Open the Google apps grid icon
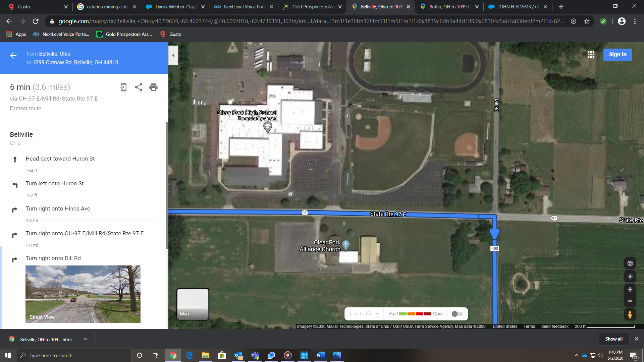644x362 pixels. click(591, 55)
